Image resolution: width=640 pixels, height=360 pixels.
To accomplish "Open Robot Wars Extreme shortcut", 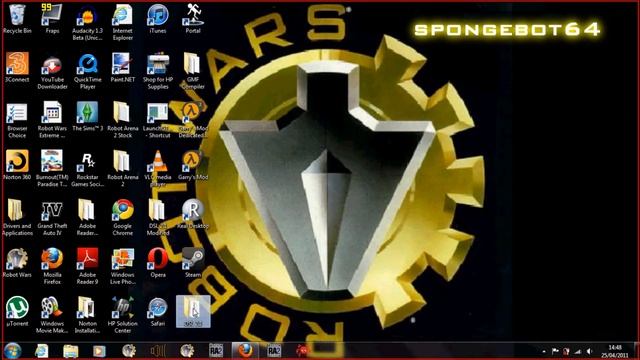I will (x=52, y=120).
